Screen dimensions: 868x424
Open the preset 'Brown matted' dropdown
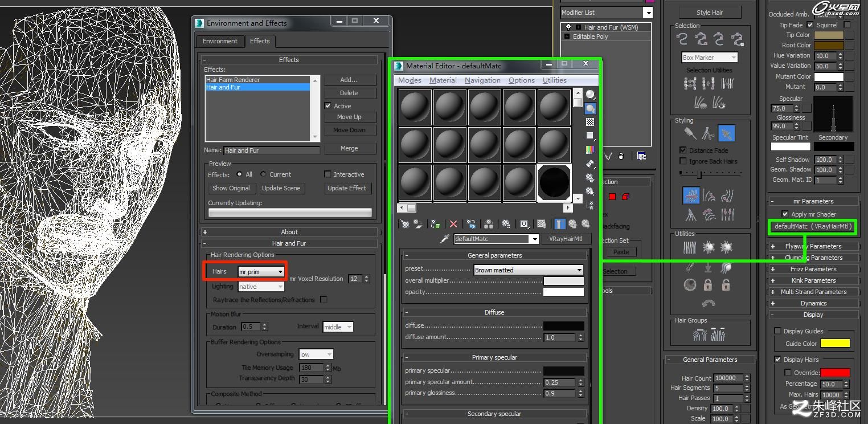[x=529, y=270]
